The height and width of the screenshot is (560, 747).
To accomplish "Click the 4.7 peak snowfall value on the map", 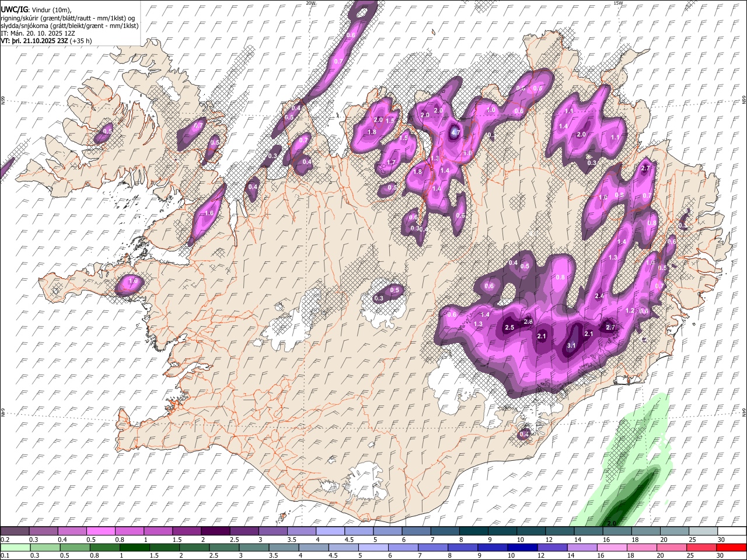I will click(x=456, y=133).
